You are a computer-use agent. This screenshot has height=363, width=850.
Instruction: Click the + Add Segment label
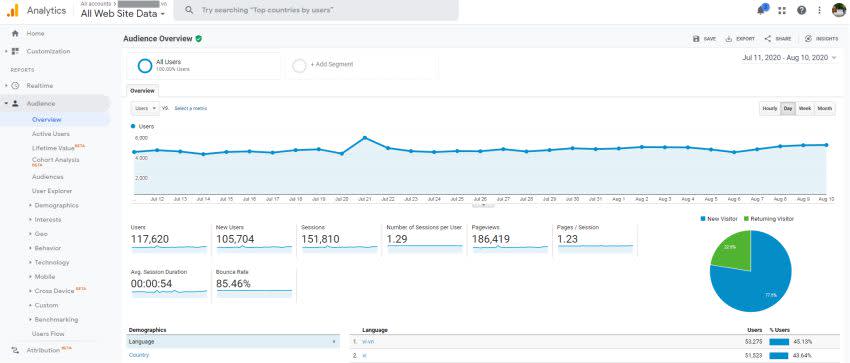332,64
